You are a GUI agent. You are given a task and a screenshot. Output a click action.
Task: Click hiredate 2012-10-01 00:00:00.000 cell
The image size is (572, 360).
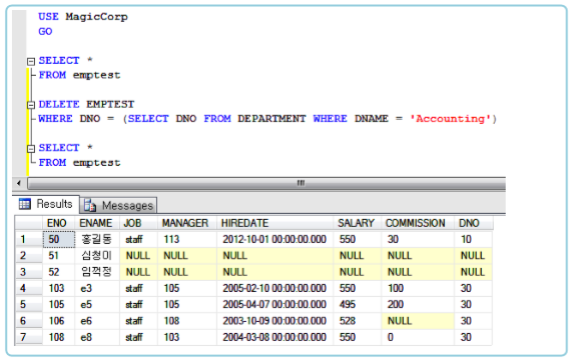point(275,239)
